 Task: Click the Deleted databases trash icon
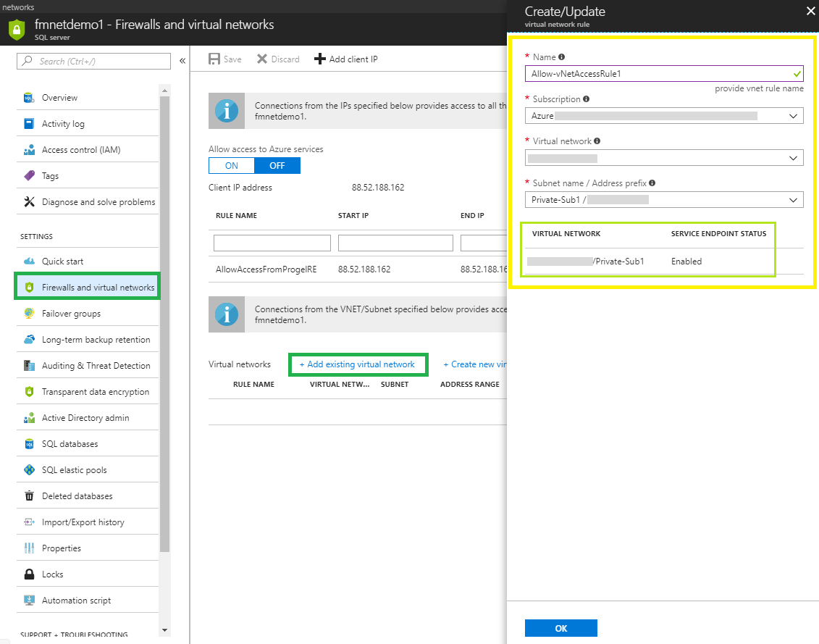[x=29, y=496]
